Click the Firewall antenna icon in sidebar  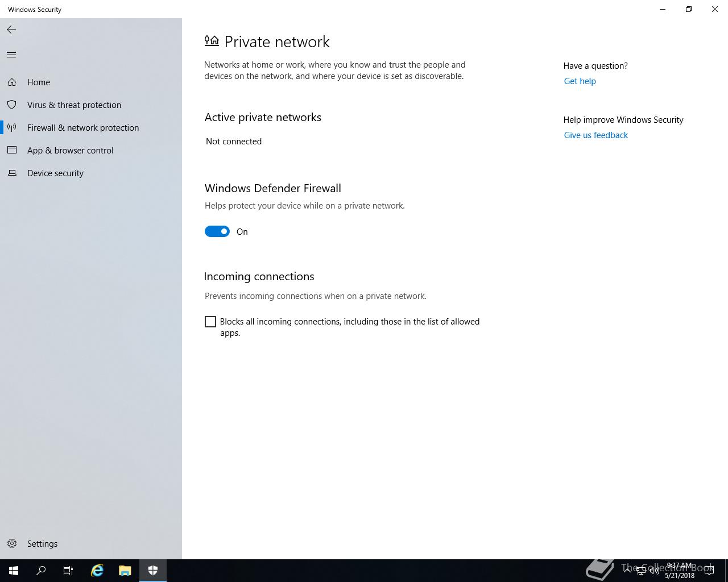(x=12, y=128)
